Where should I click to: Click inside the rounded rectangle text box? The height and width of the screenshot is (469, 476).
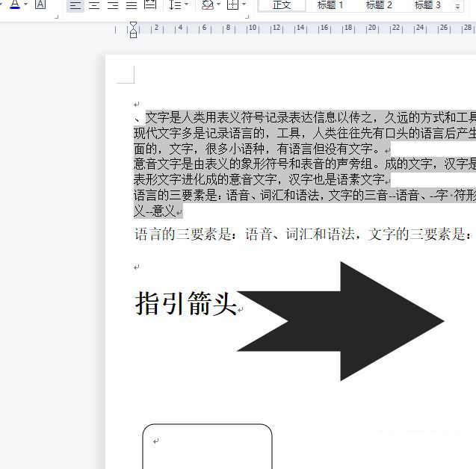pos(207,447)
